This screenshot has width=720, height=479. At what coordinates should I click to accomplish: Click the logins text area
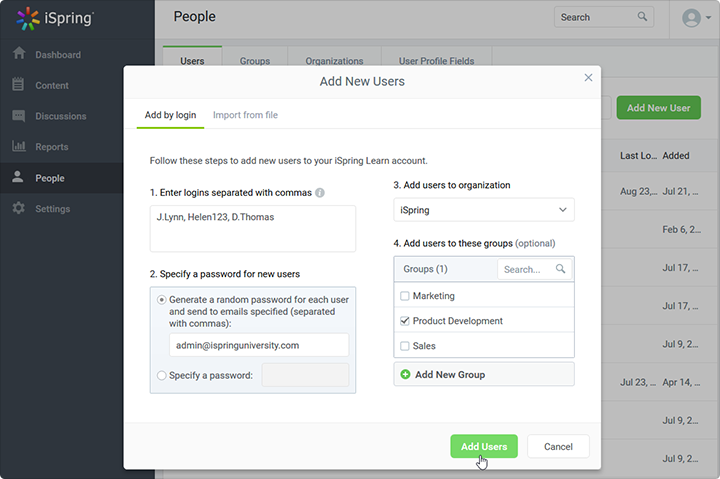tap(253, 228)
